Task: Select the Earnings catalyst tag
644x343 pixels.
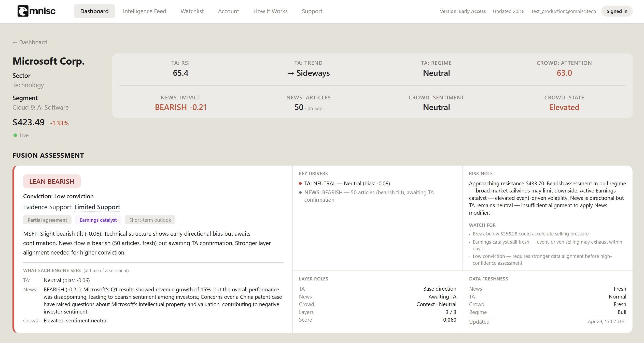Action: [x=98, y=220]
